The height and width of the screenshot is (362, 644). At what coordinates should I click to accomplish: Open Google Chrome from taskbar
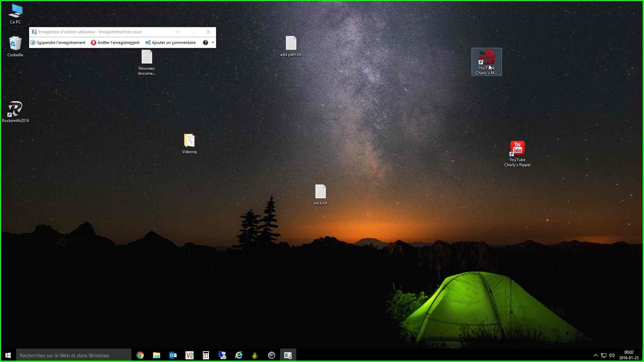(x=140, y=355)
